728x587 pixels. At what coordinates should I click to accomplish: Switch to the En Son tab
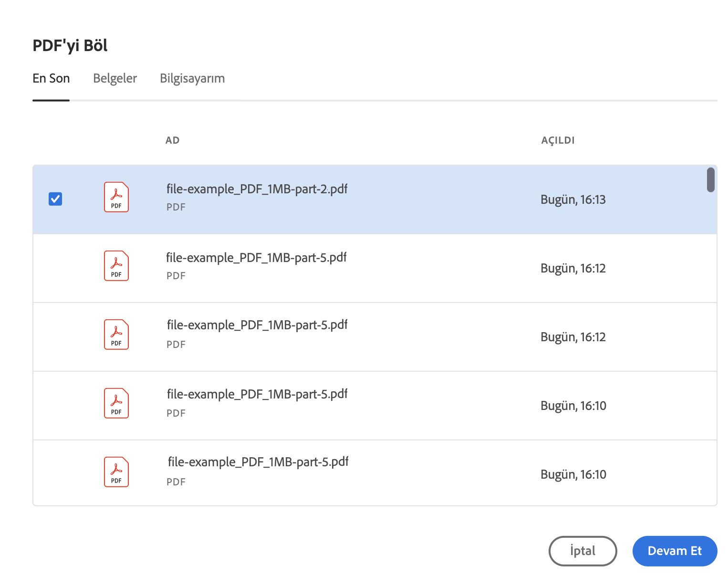(51, 78)
